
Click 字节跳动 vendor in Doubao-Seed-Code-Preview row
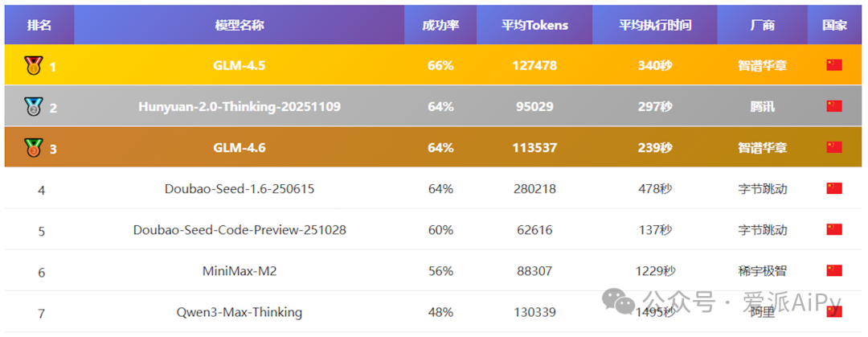(x=762, y=229)
